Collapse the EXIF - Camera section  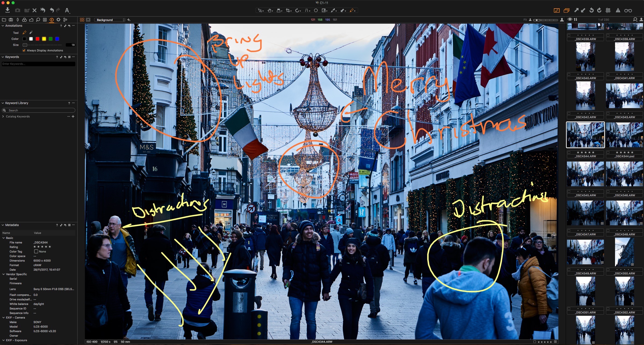(x=3, y=318)
